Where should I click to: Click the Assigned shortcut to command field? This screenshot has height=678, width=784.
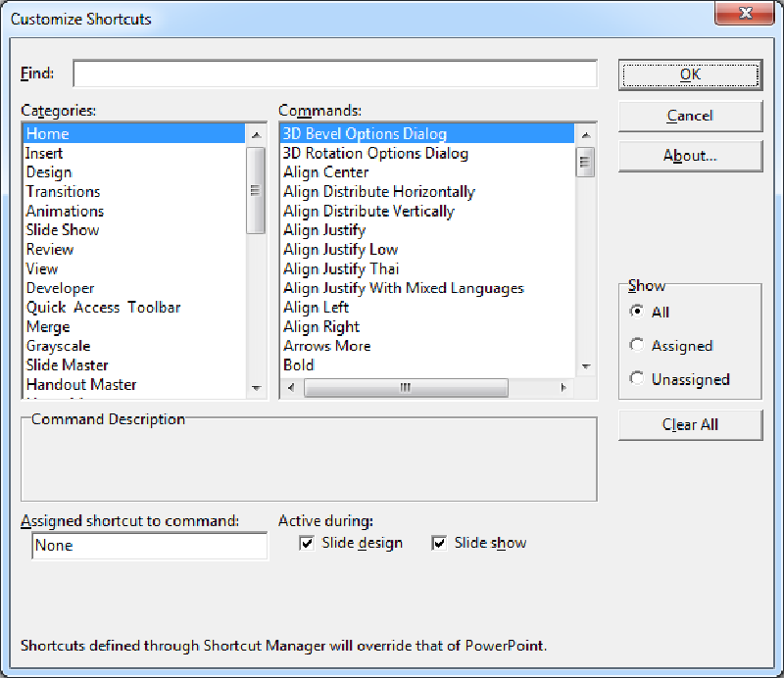pyautogui.click(x=147, y=546)
